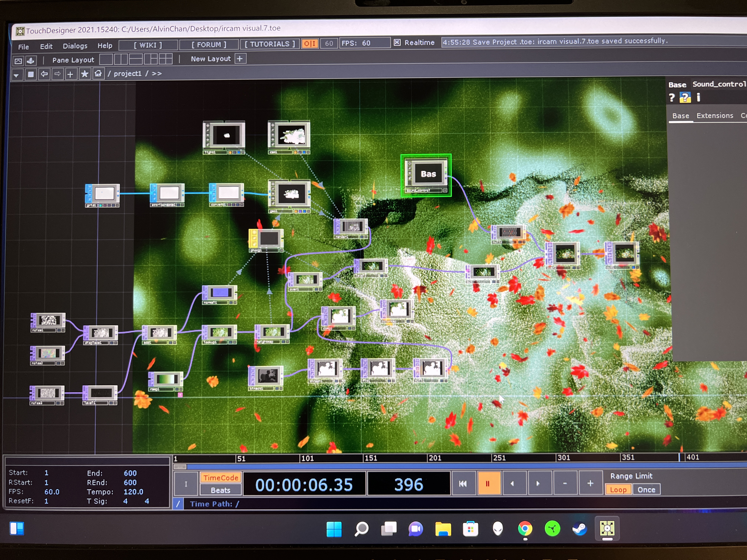Image resolution: width=747 pixels, height=560 pixels.
Task: Toggle the Realtime checkbox
Action: [x=397, y=43]
